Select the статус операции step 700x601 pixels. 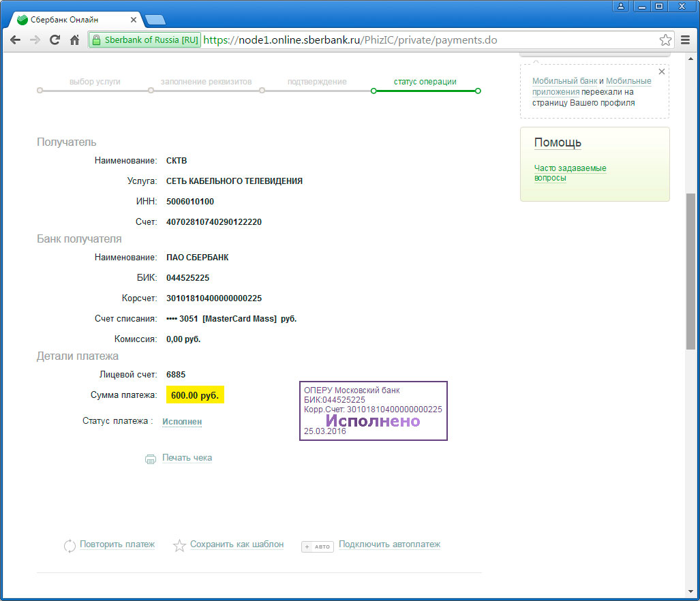coord(425,82)
